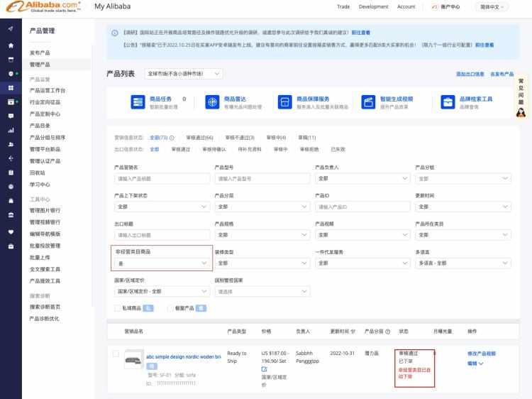Open the 全球市场 market dropdown beside 产品列表

184,74
